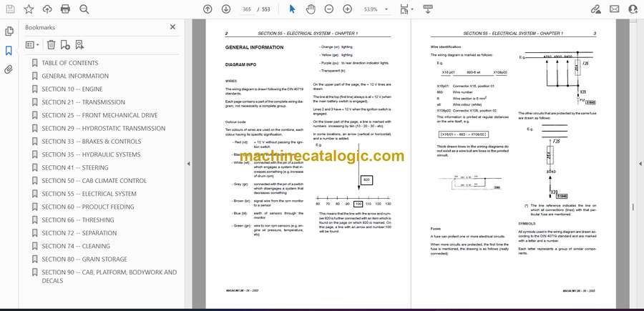Open page thumbnails panel

[x=9, y=31]
